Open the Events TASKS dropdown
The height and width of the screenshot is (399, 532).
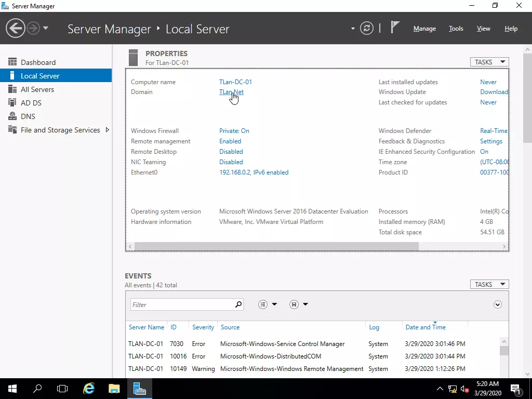(489, 284)
